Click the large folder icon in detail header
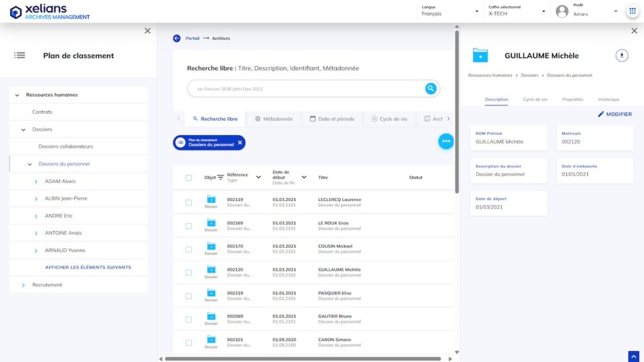 click(x=480, y=55)
